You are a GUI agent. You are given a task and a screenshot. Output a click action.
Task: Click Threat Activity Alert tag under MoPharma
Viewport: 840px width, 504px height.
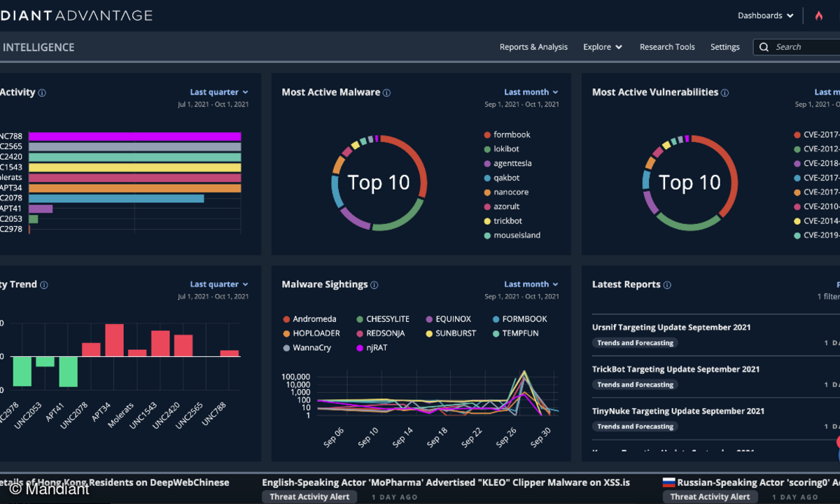pyautogui.click(x=309, y=497)
